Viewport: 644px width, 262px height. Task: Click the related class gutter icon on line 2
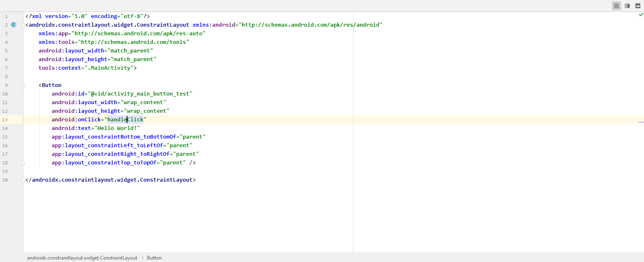click(x=14, y=25)
